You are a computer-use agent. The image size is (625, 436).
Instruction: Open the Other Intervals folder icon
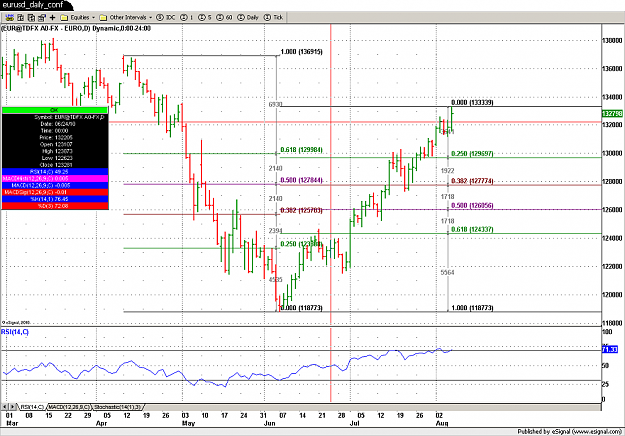(x=103, y=18)
